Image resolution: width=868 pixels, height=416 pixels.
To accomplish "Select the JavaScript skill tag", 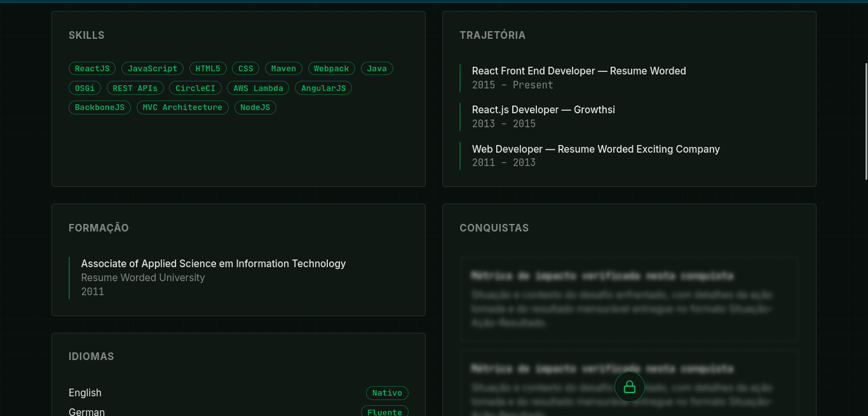I will coord(153,69).
